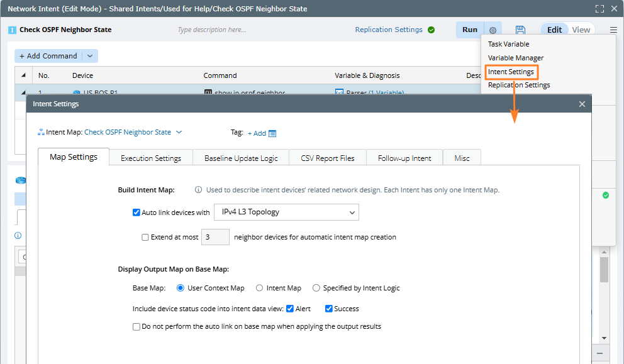Viewport: 624px width, 364px height.
Task: Enable Extend at most neighbor devices checkbox
Action: 145,238
